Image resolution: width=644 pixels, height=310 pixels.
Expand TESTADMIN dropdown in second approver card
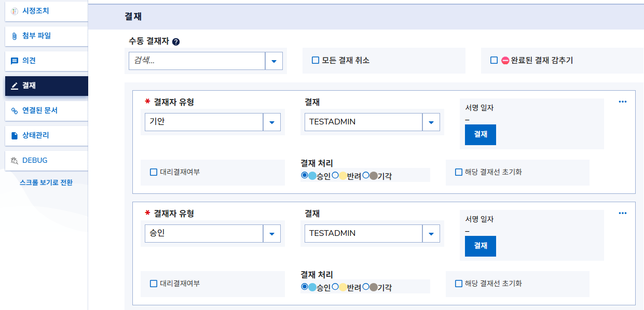tap(431, 234)
